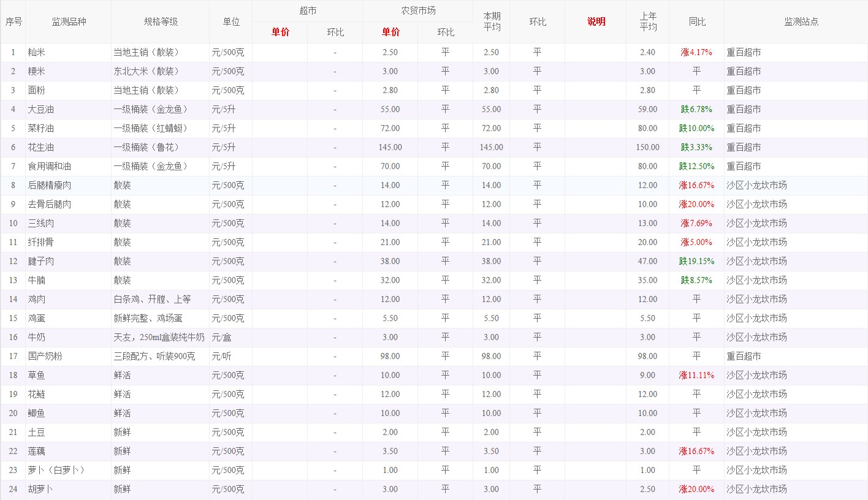The width and height of the screenshot is (868, 500).
Task: Click the 98.00 market price for 国产奶粉
Action: coord(390,357)
